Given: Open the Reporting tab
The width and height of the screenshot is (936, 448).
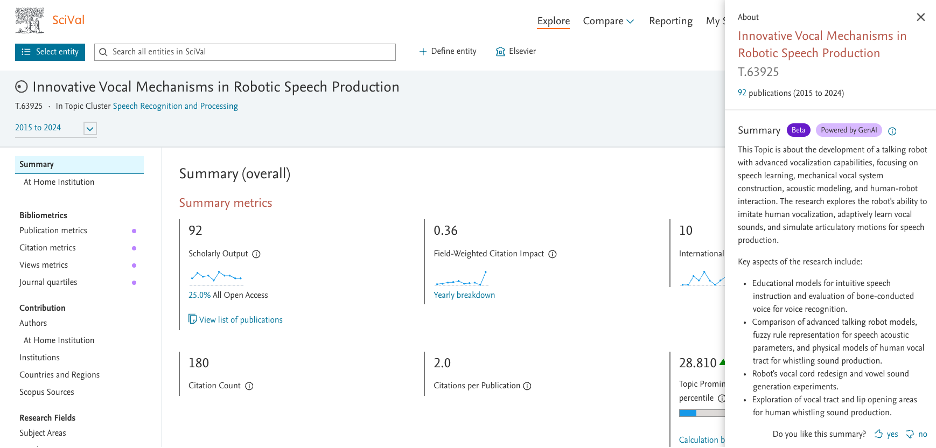Looking at the screenshot, I should pos(670,21).
